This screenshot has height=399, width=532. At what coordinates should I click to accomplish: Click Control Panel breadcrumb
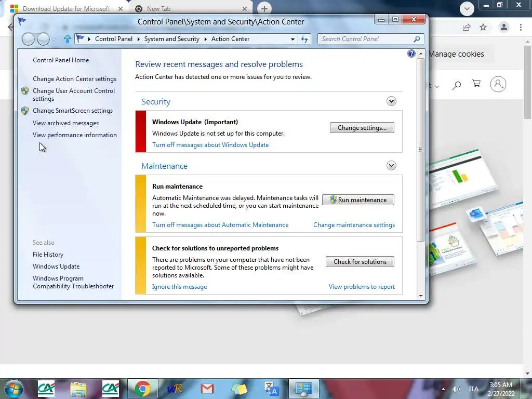[114, 39]
